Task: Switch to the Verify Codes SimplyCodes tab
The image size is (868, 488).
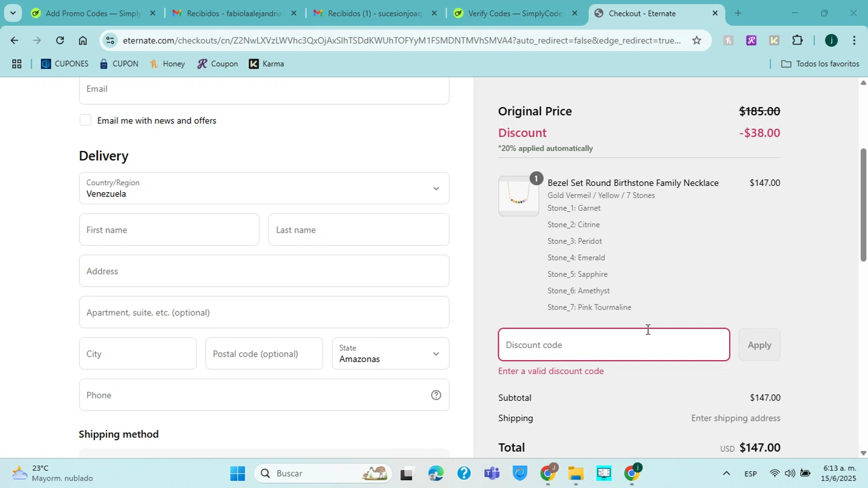Action: click(516, 13)
